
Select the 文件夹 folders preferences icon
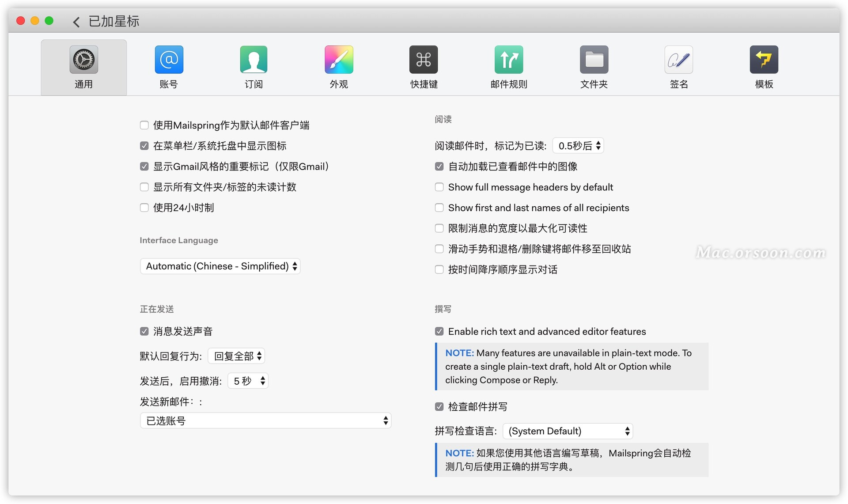(594, 66)
